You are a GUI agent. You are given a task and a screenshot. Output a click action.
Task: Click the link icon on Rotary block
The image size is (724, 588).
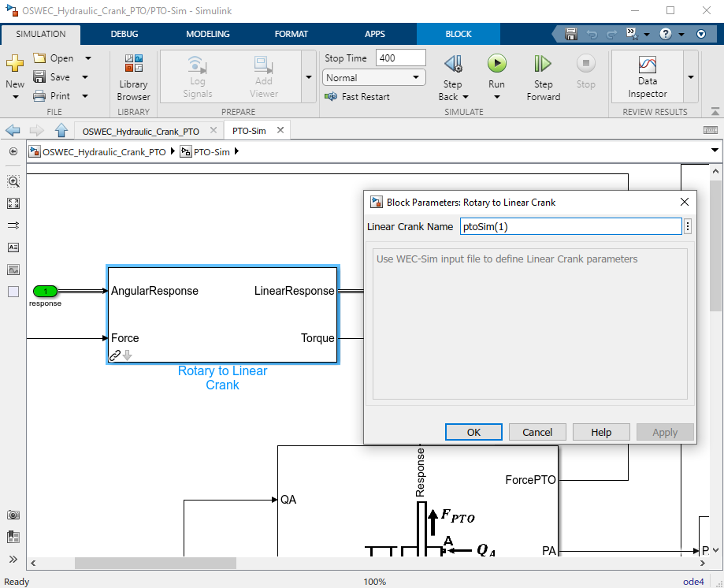pos(115,355)
